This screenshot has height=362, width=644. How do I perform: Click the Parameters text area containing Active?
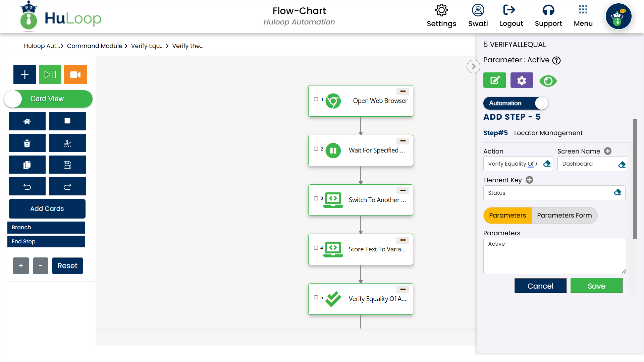555,256
